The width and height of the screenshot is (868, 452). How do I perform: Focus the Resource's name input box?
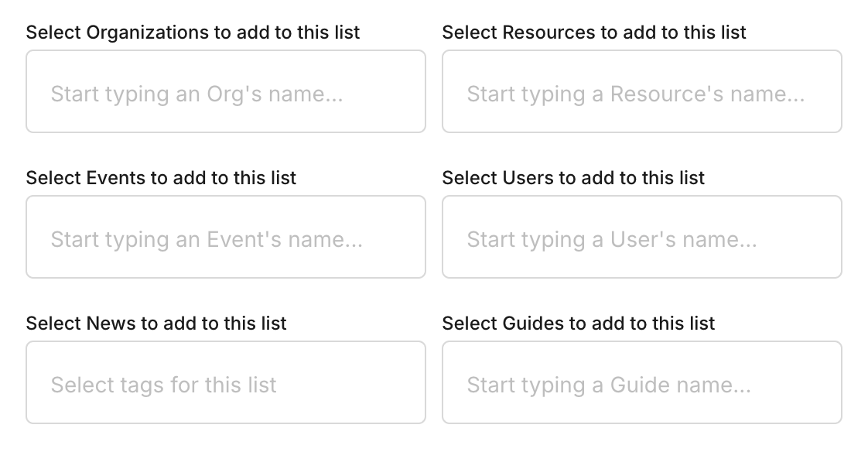point(642,91)
